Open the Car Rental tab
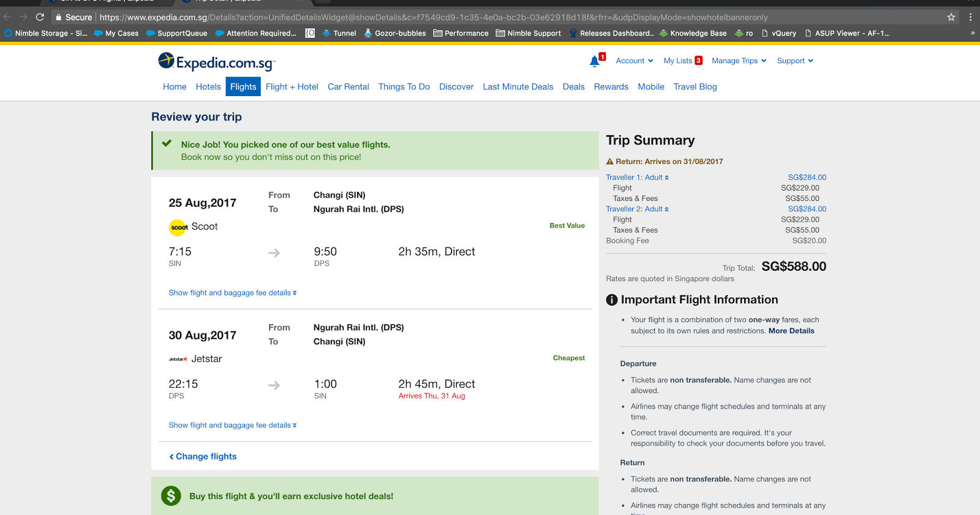The image size is (980, 515). click(349, 86)
